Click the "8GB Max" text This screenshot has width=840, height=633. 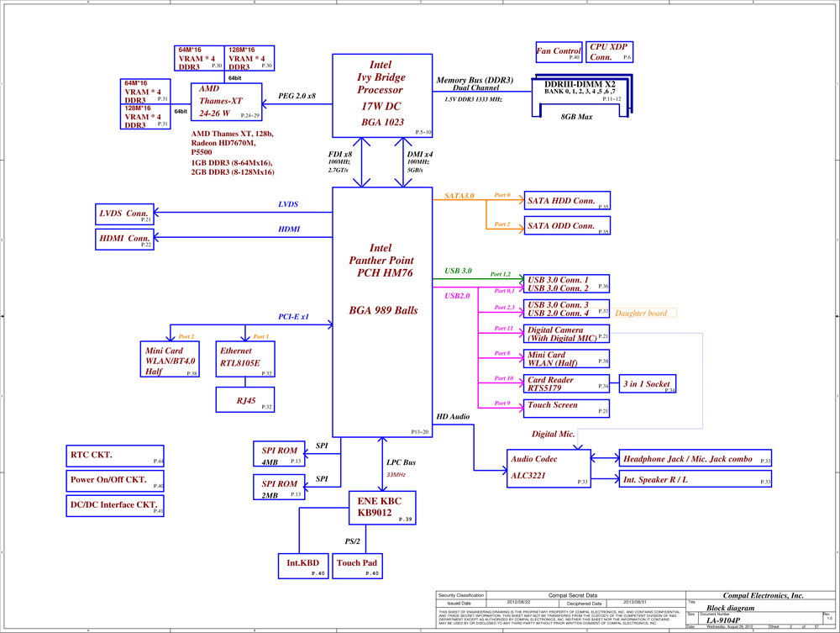point(576,117)
